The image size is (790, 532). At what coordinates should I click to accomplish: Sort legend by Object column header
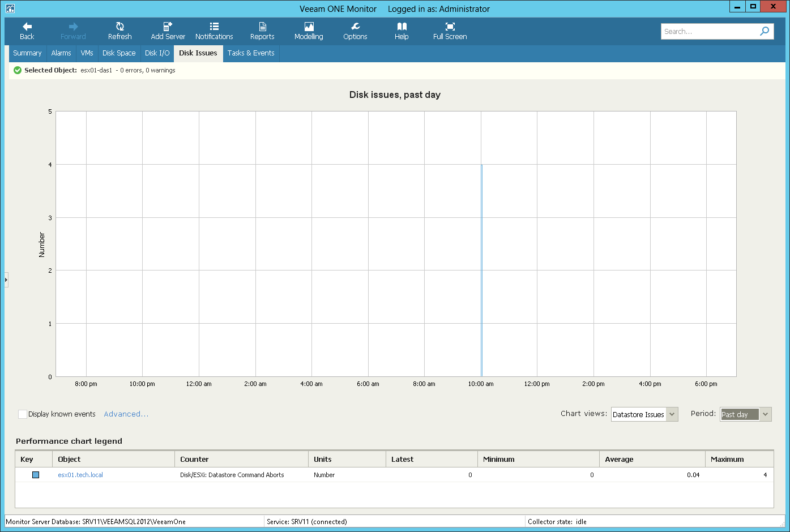[x=113, y=459]
